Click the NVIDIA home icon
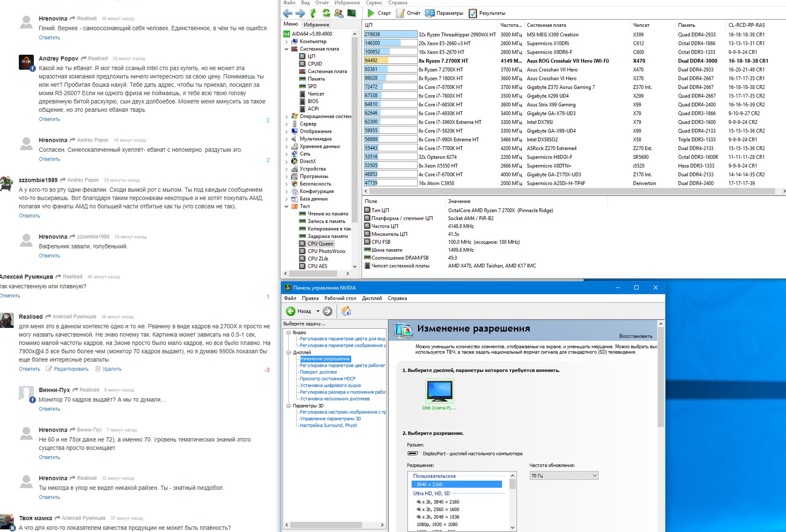The width and height of the screenshot is (786, 532). tap(346, 311)
